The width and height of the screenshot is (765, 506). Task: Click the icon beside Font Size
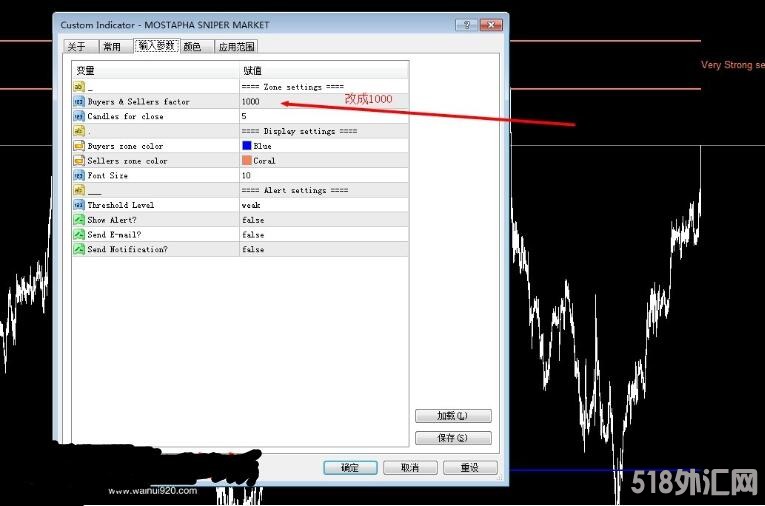point(79,175)
